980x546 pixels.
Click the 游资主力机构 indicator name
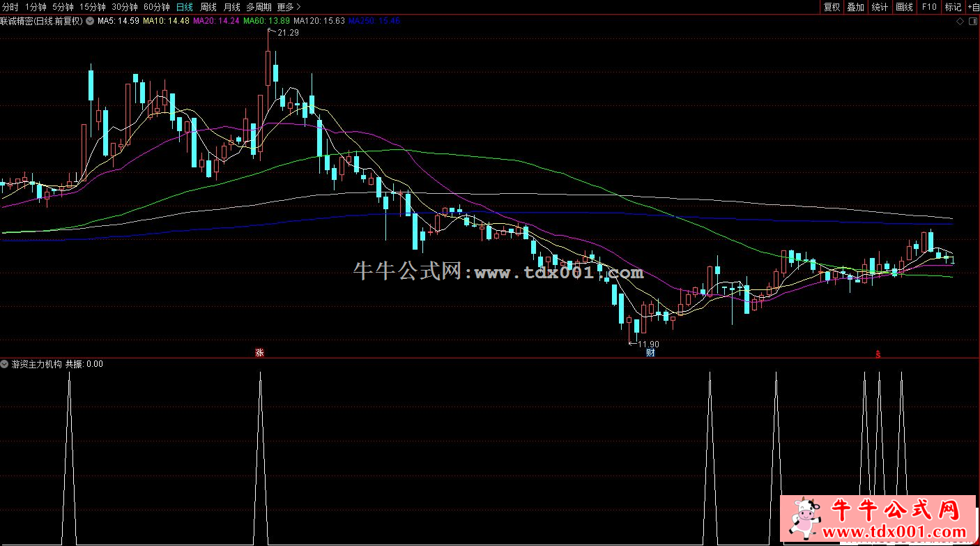(36, 364)
